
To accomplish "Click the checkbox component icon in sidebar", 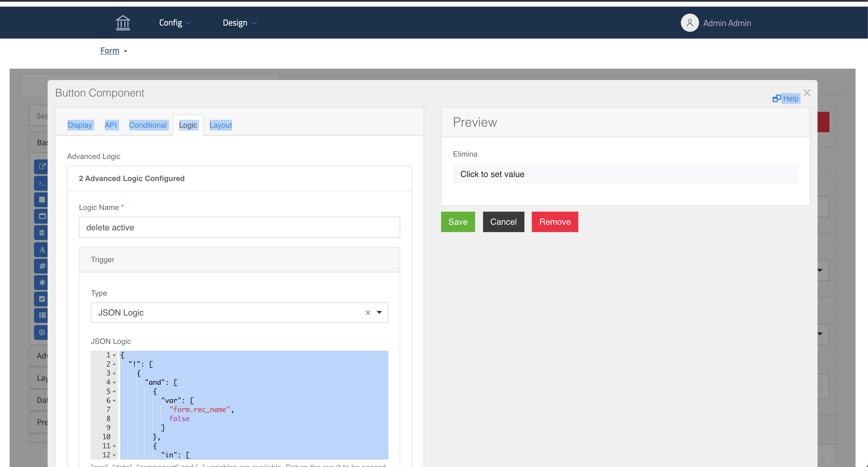I will coord(42,299).
